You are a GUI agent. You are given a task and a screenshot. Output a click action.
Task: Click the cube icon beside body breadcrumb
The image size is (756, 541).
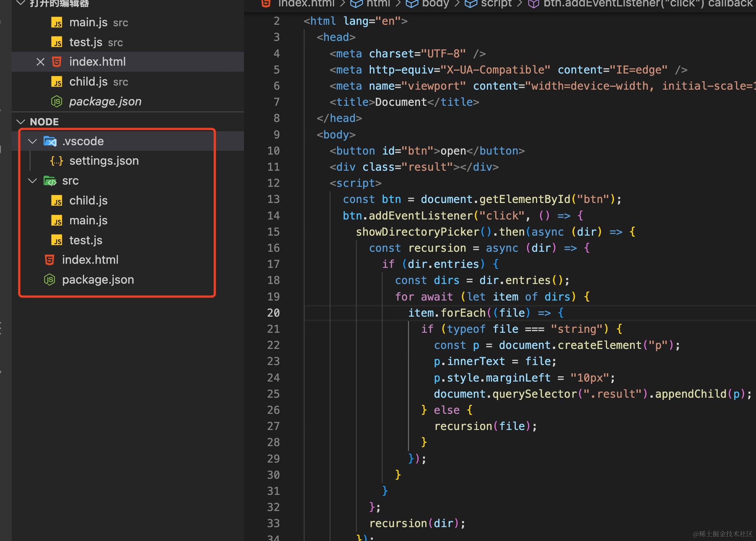click(x=412, y=3)
